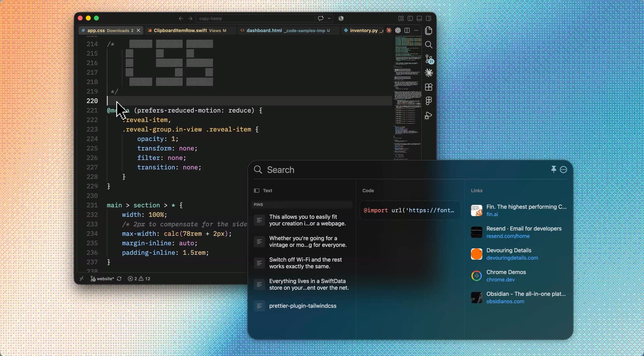
Task: Open Source Control view with badge 21
Action: [x=429, y=59]
